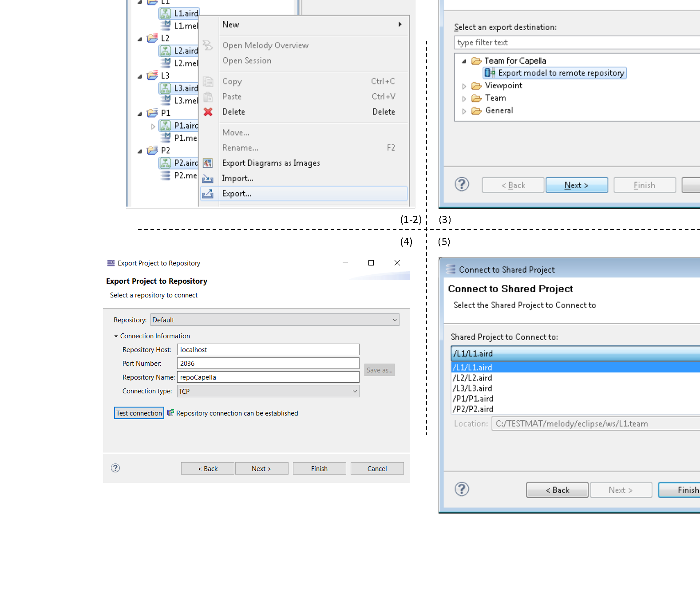Screen dimensions: 700x602
Task: Click Cancel in Export Project dialog
Action: pyautogui.click(x=377, y=468)
